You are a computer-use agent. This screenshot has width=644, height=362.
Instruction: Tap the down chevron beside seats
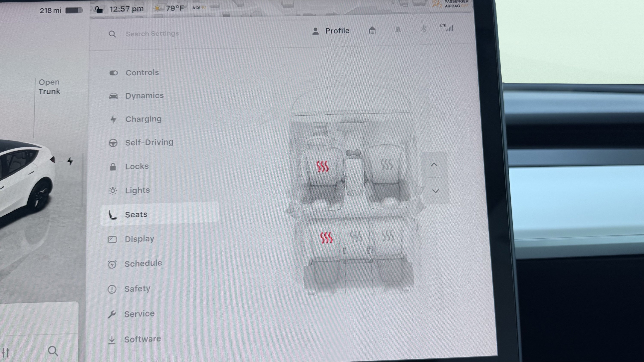pos(435,191)
